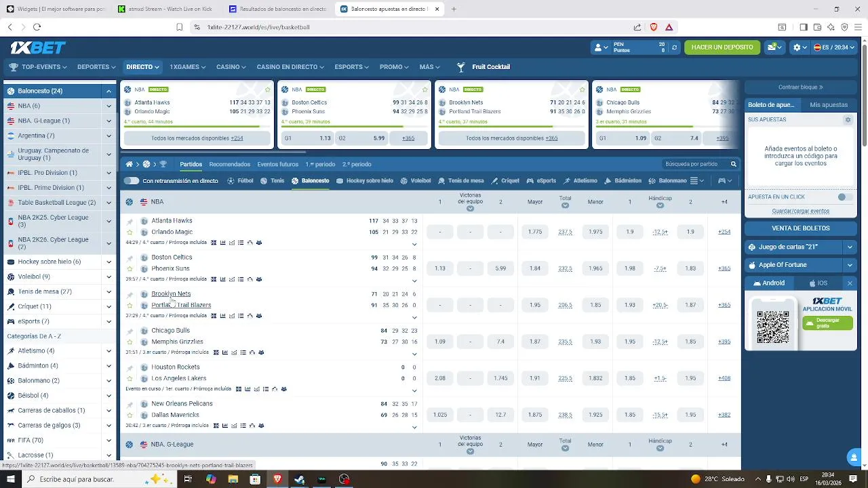The image size is (868, 488).
Task: Click +254 markets for Atlanta Hawks row
Action: (724, 232)
